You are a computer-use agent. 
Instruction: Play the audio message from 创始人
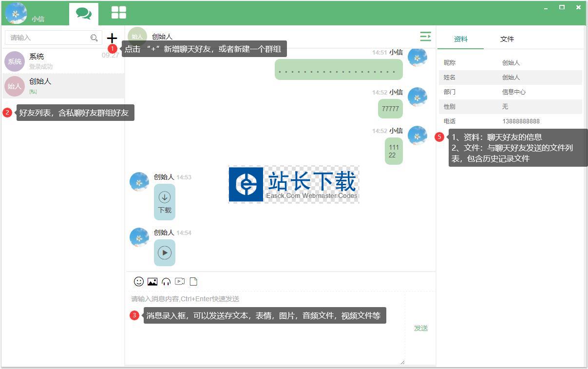click(165, 252)
